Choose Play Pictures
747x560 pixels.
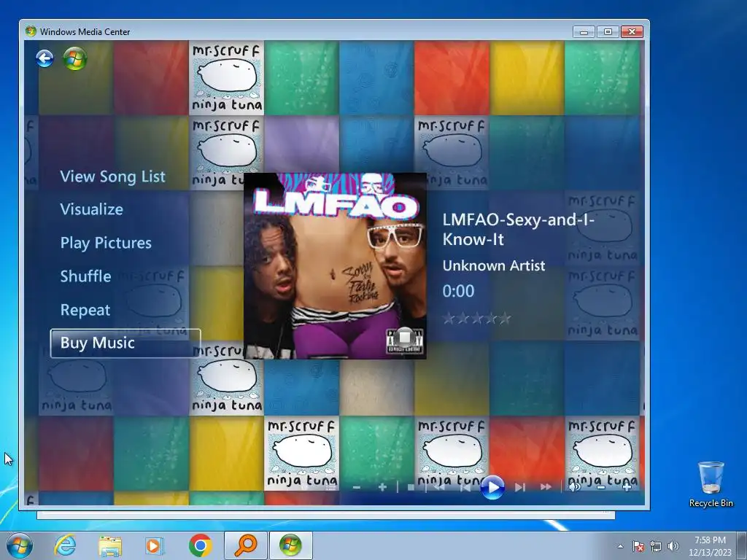pyautogui.click(x=106, y=243)
